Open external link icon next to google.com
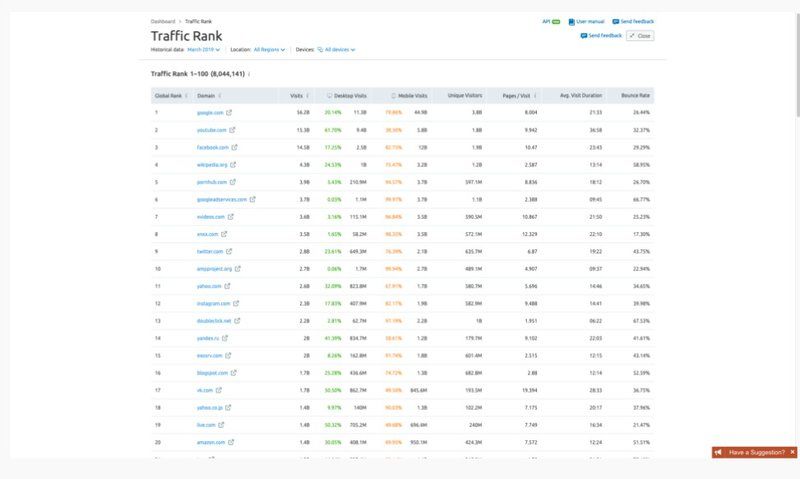Screen dimensions: 800x479 [x=229, y=113]
